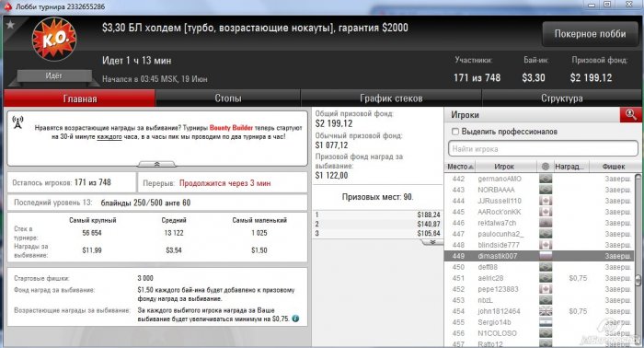Select player row N1COLOSO
Image resolution: width=644 pixels, height=348 pixels.
539,333
